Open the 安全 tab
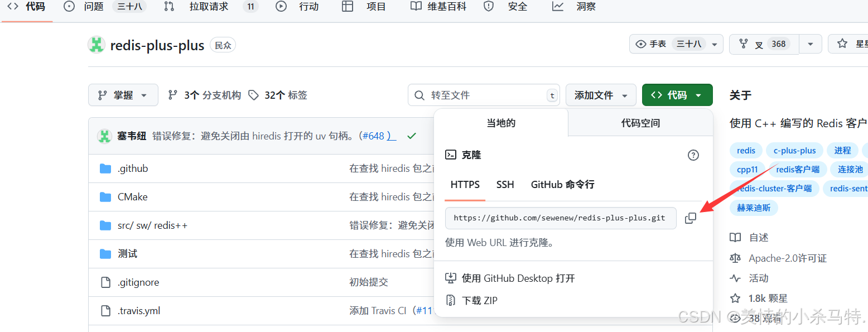The height and width of the screenshot is (332, 868). [x=506, y=7]
